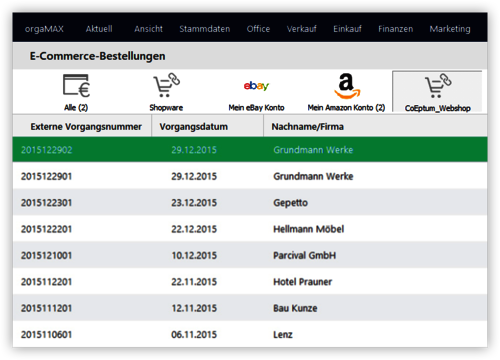Select order number 2015112201
500x360 pixels.
pos(46,282)
